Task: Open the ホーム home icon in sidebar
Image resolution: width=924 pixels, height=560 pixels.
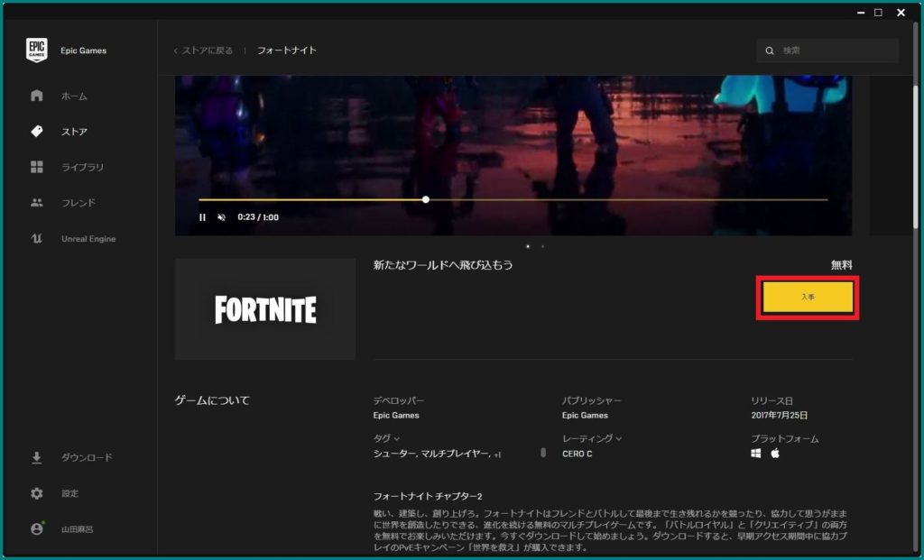Action: point(36,96)
